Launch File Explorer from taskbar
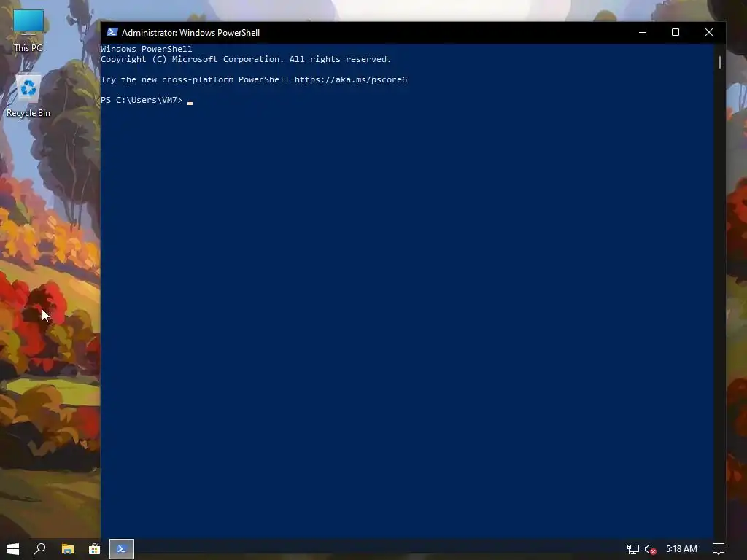This screenshot has width=747, height=560. click(x=68, y=549)
